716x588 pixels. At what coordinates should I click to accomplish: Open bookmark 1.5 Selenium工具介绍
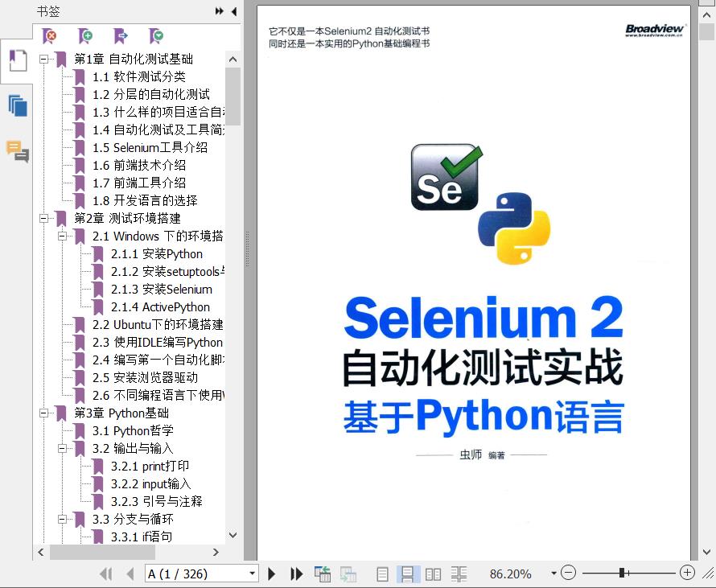click(150, 147)
